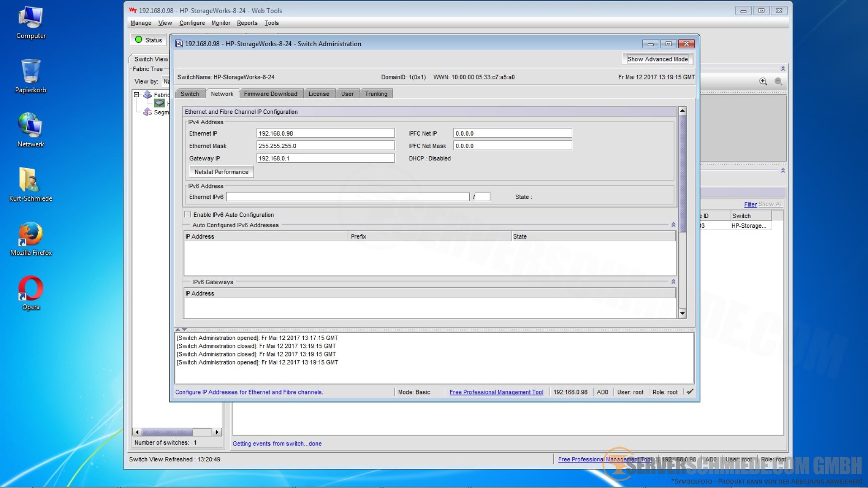Click the Netstat Performance button

pos(221,172)
